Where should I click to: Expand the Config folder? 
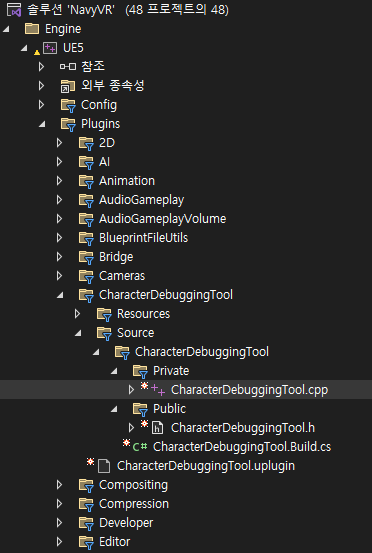(x=41, y=105)
